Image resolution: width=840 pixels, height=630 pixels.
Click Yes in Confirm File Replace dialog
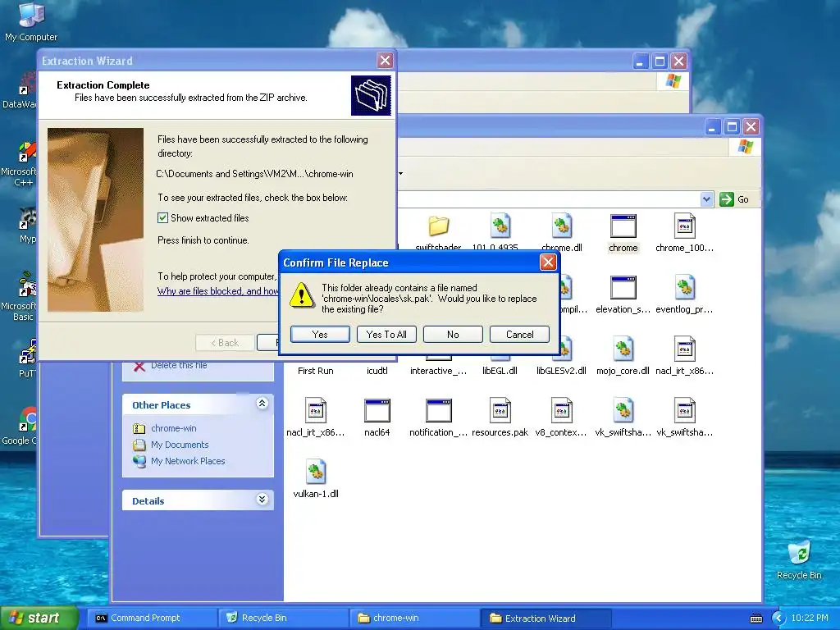pyautogui.click(x=320, y=335)
